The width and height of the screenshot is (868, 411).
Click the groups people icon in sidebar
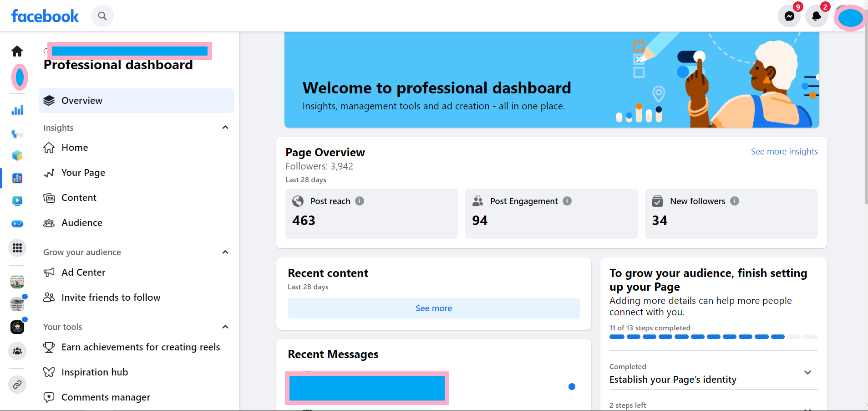point(17,351)
